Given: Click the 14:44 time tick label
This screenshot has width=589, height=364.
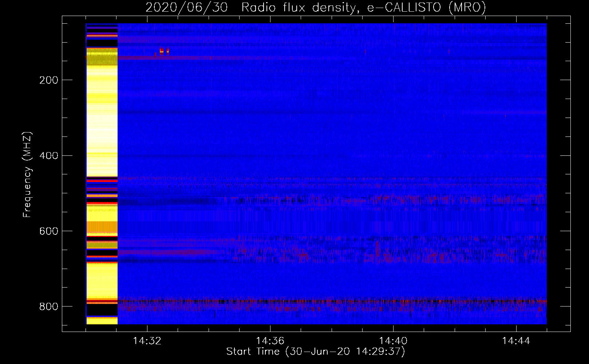Looking at the screenshot, I should [516, 341].
